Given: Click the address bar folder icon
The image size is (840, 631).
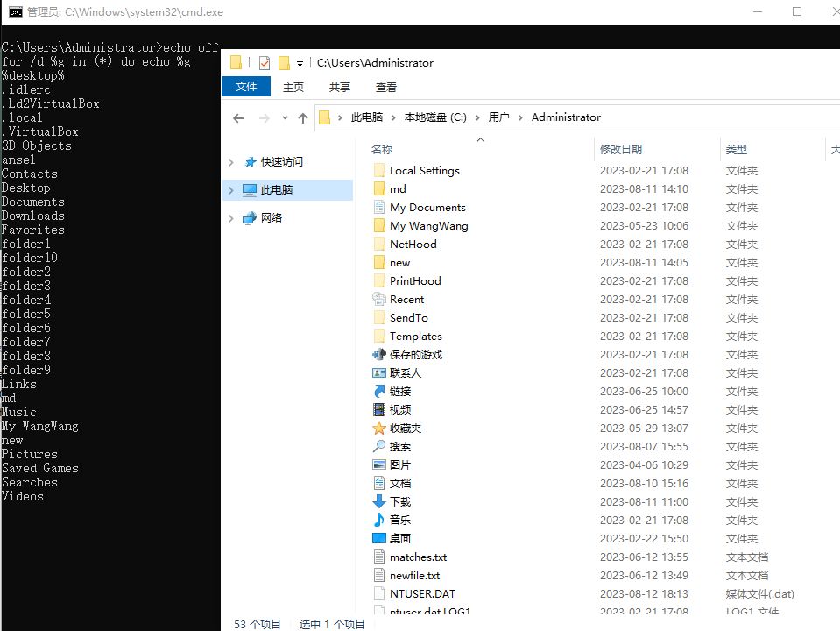Looking at the screenshot, I should pos(324,117).
